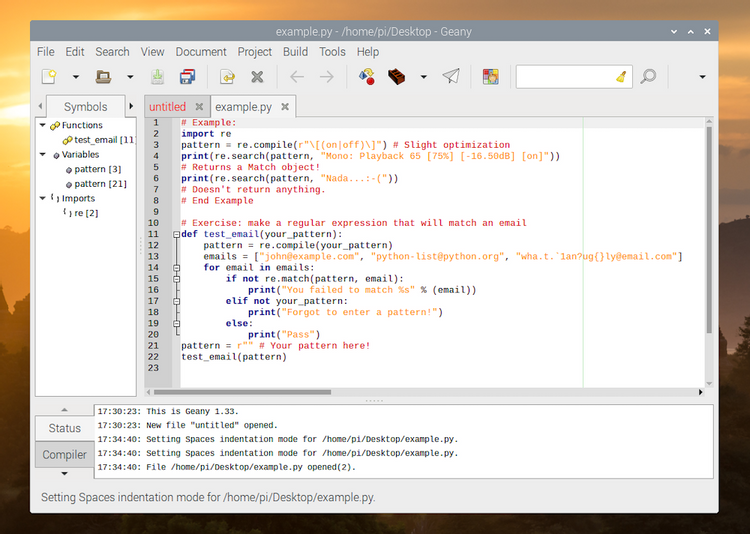Click into the toolbar search field
750x534 pixels.
click(x=562, y=76)
